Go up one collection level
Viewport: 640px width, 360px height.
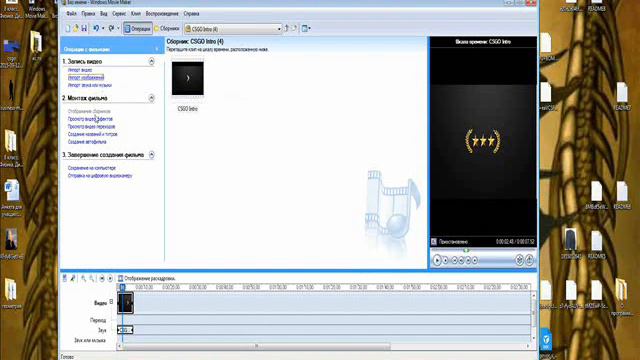click(x=286, y=29)
